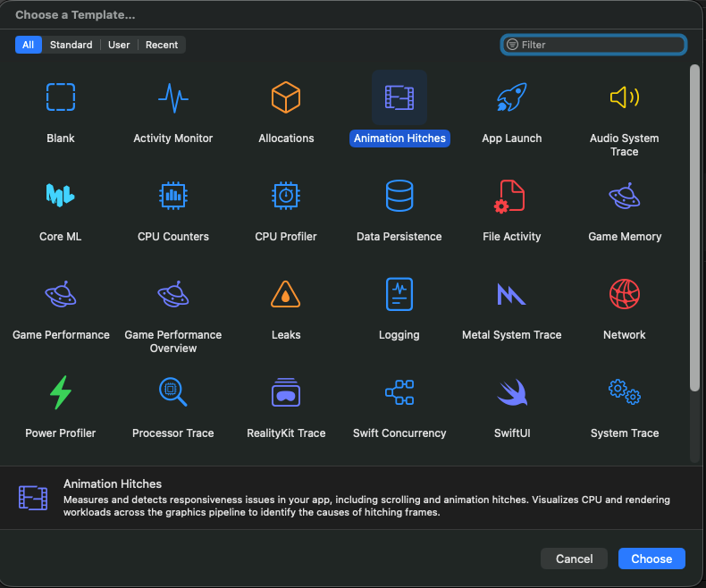
Task: Select the Processor Trace magnifier icon
Action: pyautogui.click(x=172, y=391)
